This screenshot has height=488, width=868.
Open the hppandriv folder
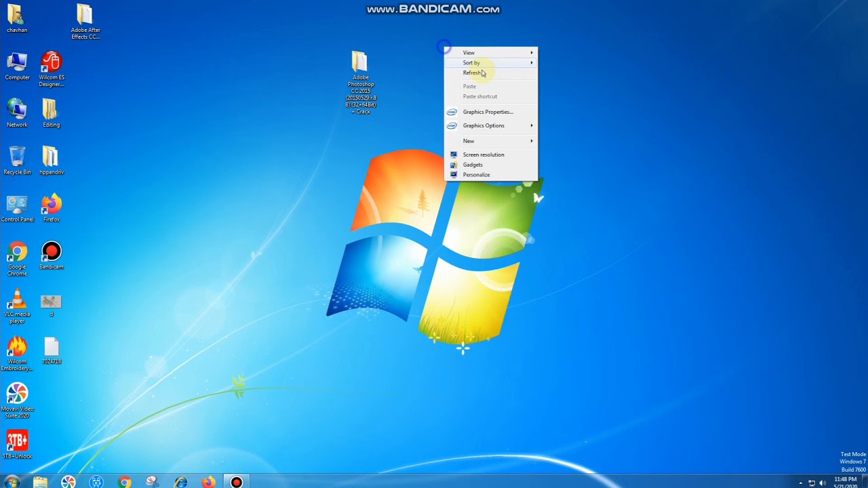51,161
